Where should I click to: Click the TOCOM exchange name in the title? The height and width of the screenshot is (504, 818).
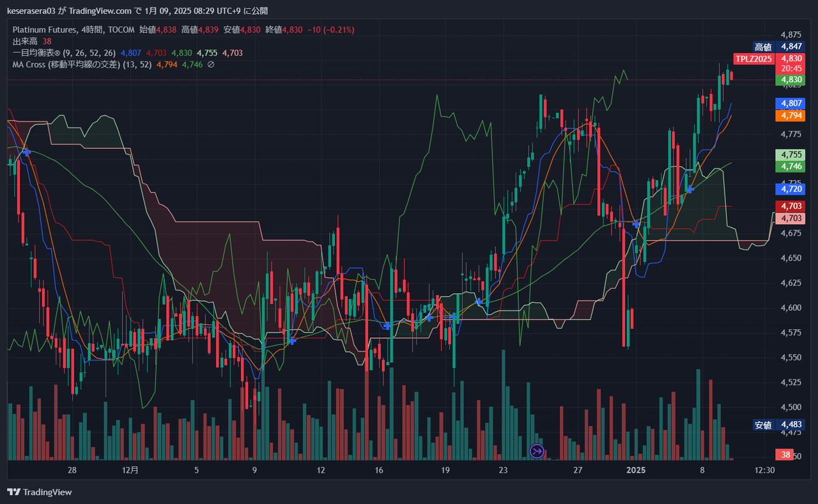click(x=121, y=29)
